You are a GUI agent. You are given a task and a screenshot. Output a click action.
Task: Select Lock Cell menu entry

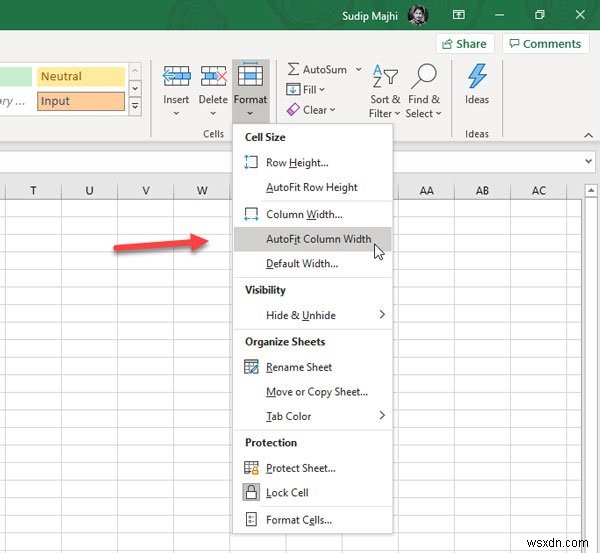(x=313, y=493)
